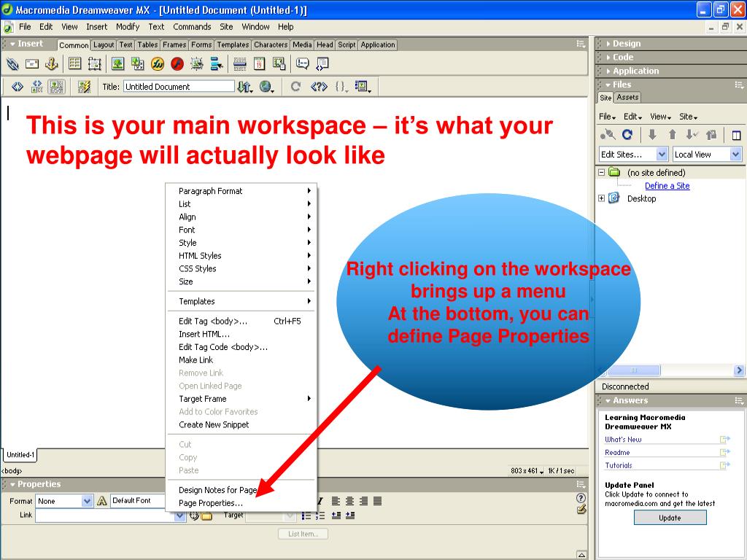Click the Image Placeholder icon
The image size is (747, 560).
pos(138,64)
